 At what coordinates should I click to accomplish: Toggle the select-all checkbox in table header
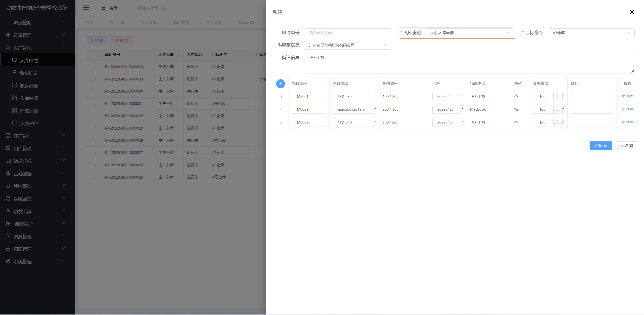pos(94,55)
